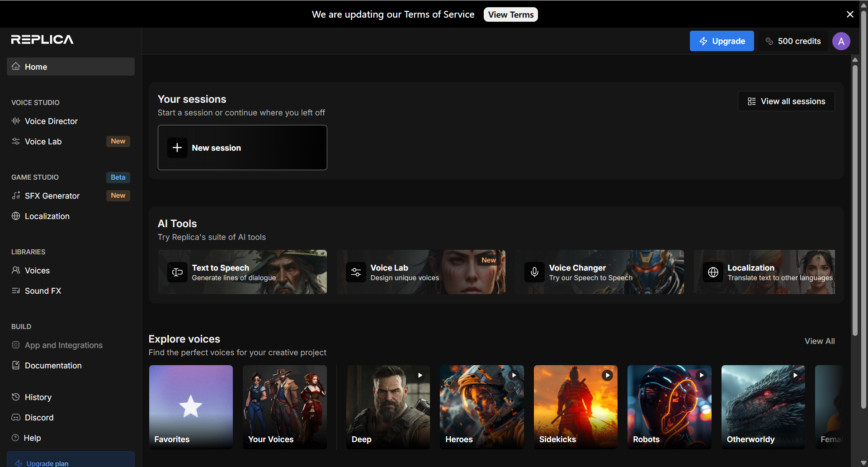Open History in the sidebar
Viewport: 868px width, 467px height.
point(71,397)
